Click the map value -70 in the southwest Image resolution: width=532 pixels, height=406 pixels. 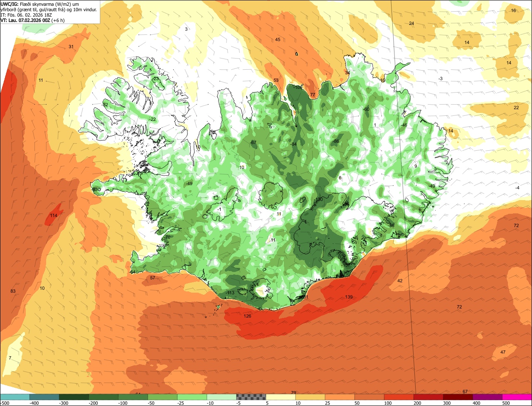pos(167,237)
